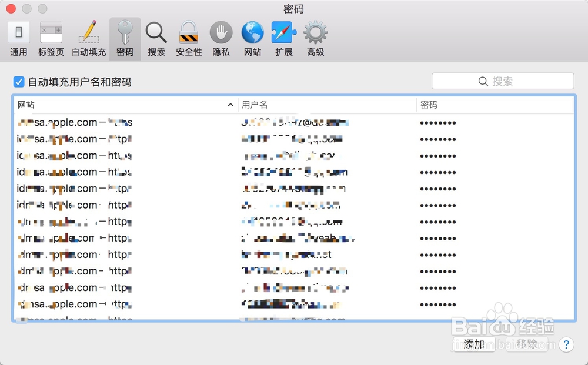
Task: Click the sort chevron on the website column
Action: tap(230, 105)
